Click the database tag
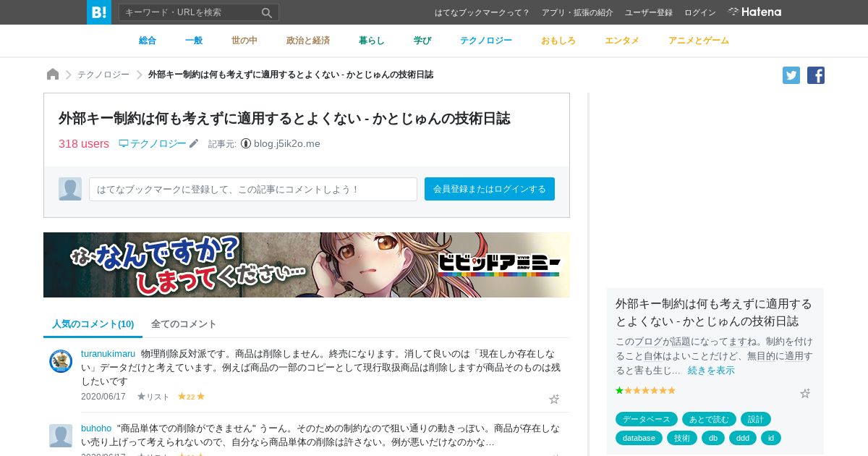868x456 pixels. [x=639, y=438]
